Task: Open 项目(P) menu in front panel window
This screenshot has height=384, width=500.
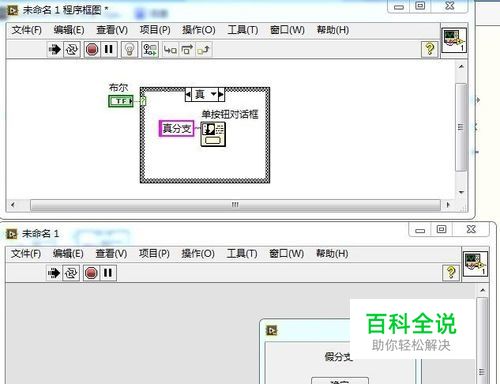Action: (x=154, y=254)
